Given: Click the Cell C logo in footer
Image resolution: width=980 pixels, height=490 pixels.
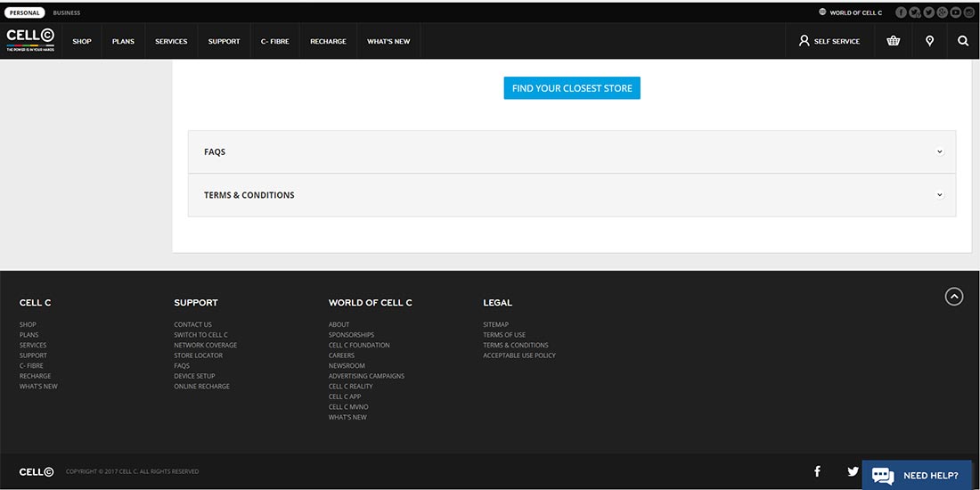Looking at the screenshot, I should (37, 472).
